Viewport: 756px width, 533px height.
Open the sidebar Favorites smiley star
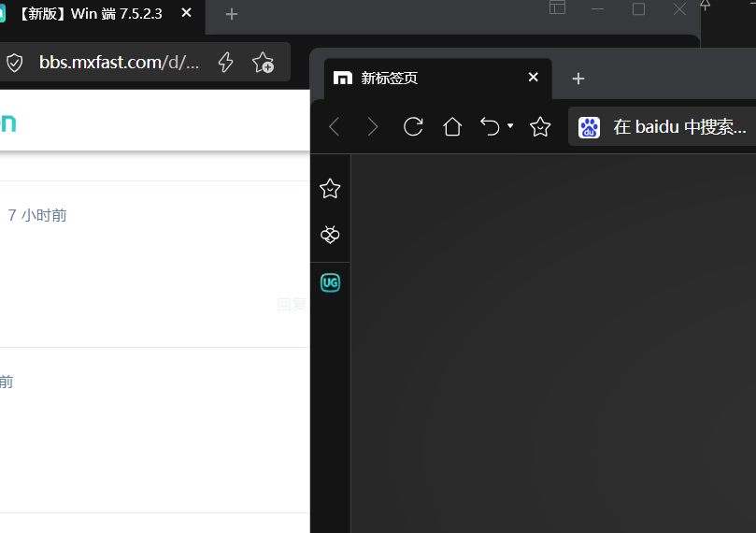[330, 189]
